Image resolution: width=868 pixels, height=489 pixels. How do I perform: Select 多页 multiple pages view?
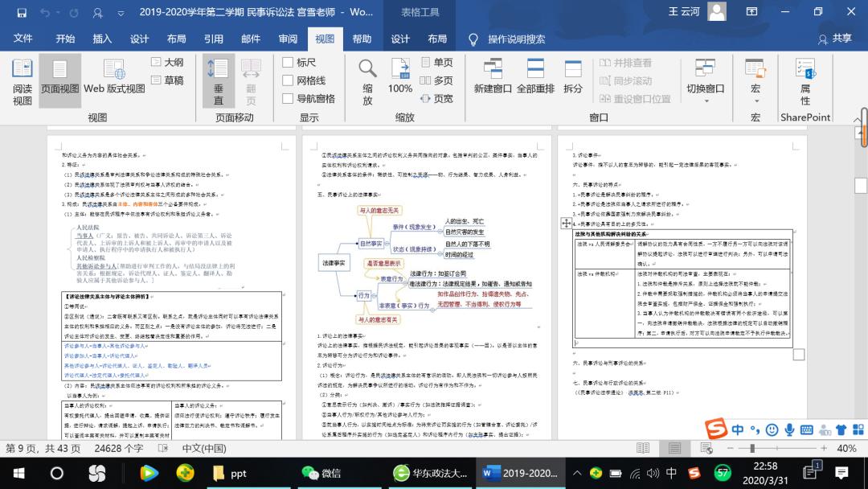click(x=435, y=80)
